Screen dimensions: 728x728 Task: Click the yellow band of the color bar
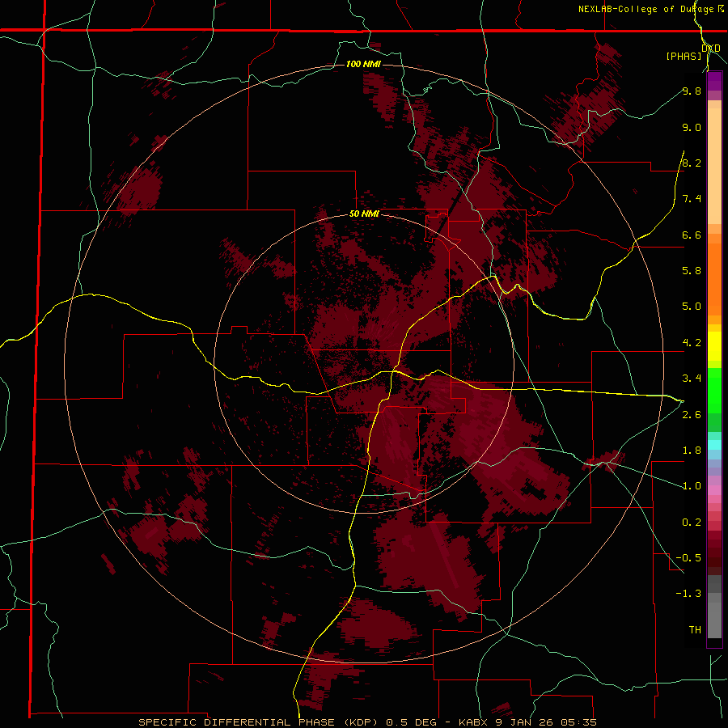714,346
